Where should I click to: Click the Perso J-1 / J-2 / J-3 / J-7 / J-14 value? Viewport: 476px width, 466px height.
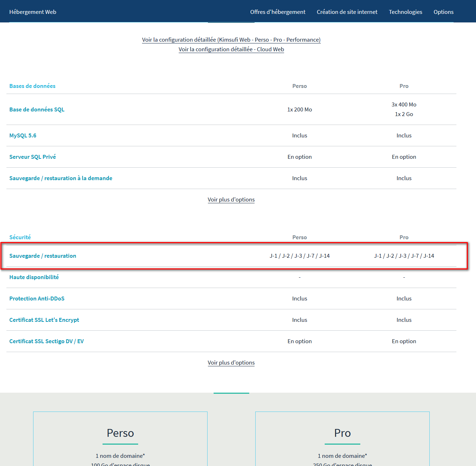click(x=300, y=256)
